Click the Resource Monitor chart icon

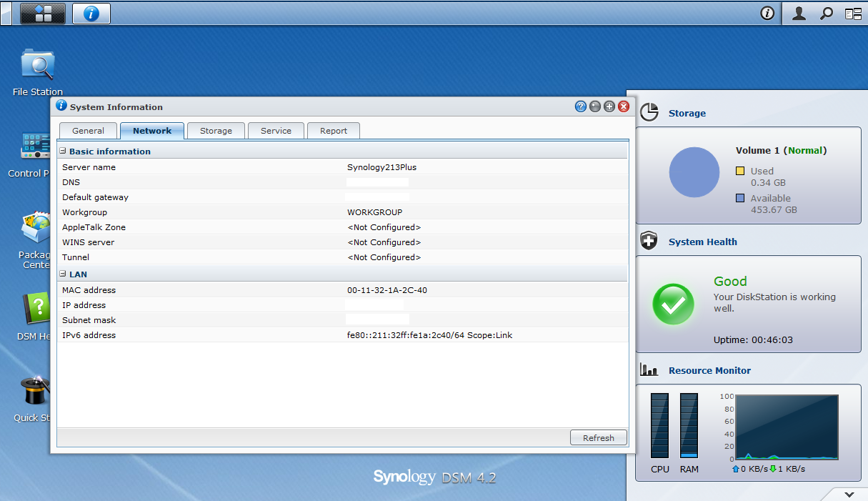649,369
